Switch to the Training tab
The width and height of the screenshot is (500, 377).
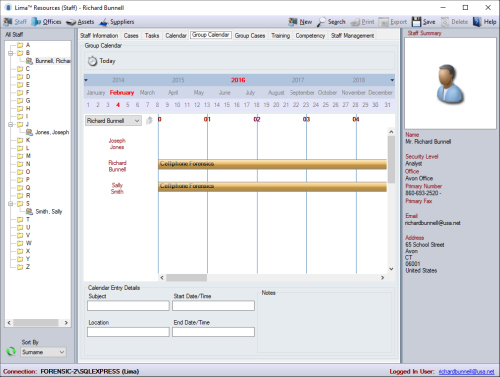[x=280, y=36]
